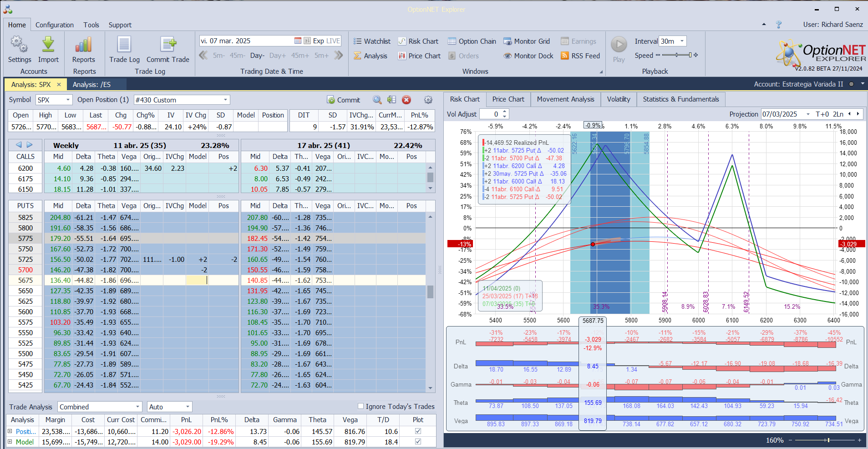The height and width of the screenshot is (449, 868).
Task: Click the chart zoom slider at 160%
Action: (x=824, y=440)
